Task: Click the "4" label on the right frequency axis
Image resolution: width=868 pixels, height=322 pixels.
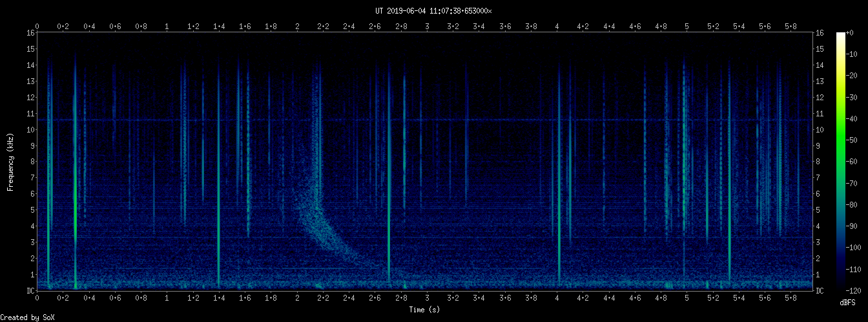Action: point(818,226)
